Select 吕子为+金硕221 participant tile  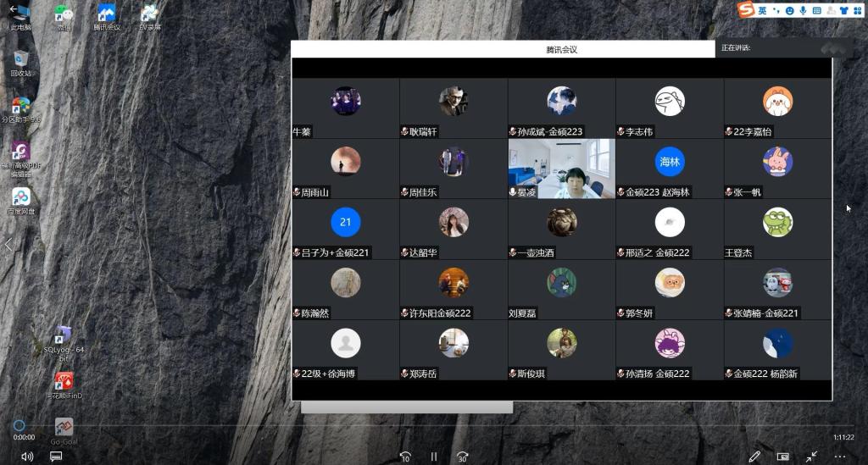(x=346, y=229)
